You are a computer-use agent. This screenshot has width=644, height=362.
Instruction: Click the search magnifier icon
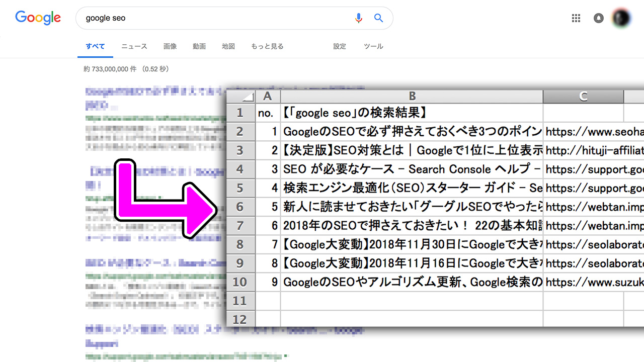[379, 18]
